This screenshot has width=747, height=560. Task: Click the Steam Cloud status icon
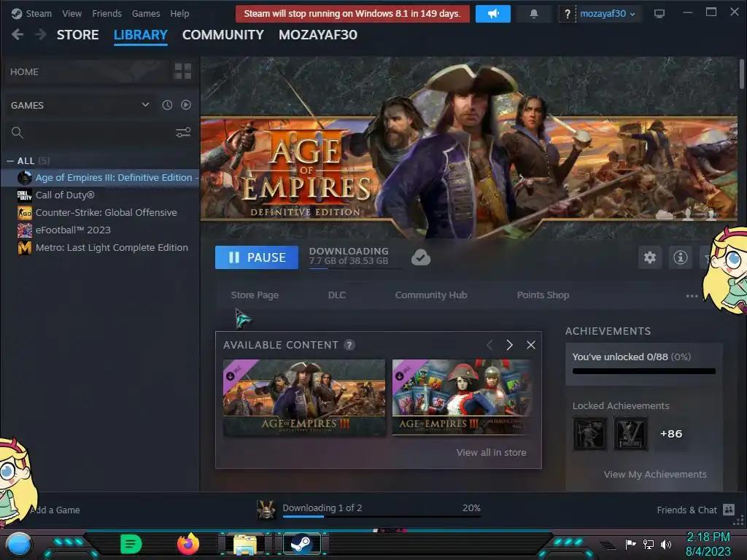[x=421, y=257]
